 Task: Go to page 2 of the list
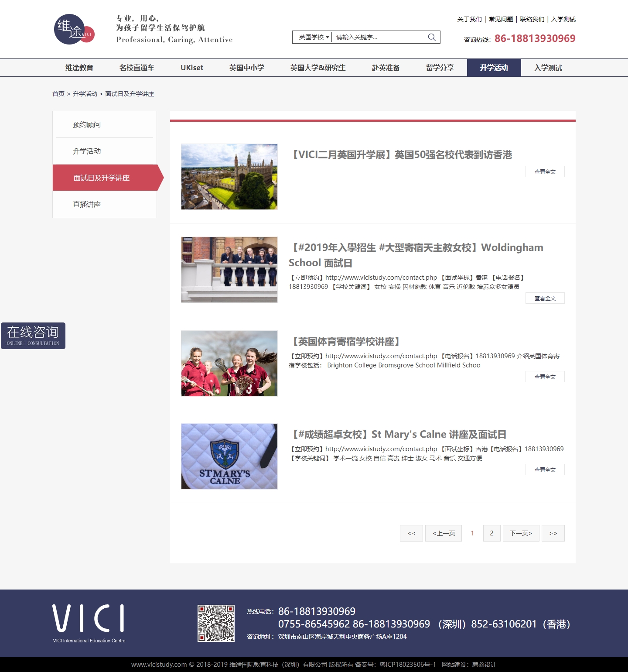pos(491,533)
